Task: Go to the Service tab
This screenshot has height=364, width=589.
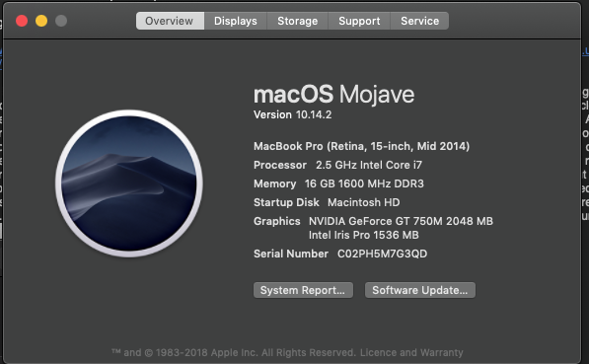Action: [x=419, y=21]
